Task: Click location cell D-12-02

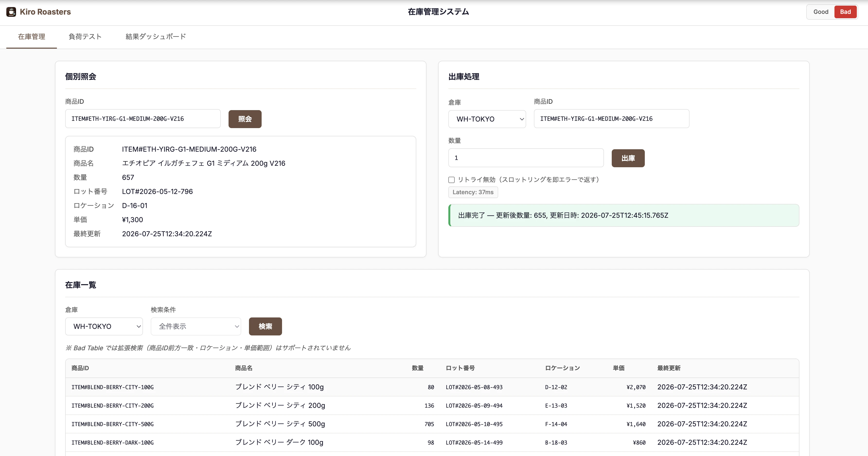Action: coord(556,387)
